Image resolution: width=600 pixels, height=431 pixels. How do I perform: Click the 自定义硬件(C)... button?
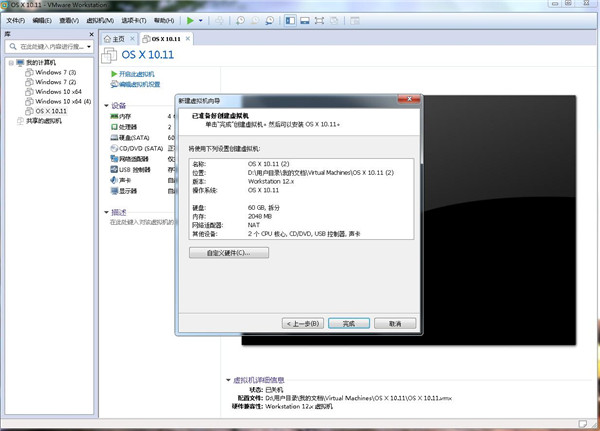tap(229, 253)
